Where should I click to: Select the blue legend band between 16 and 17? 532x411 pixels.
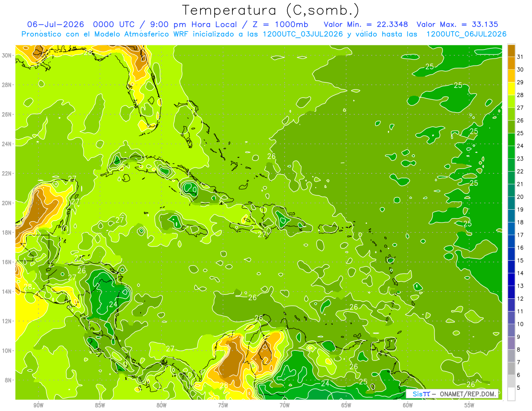tap(511, 241)
